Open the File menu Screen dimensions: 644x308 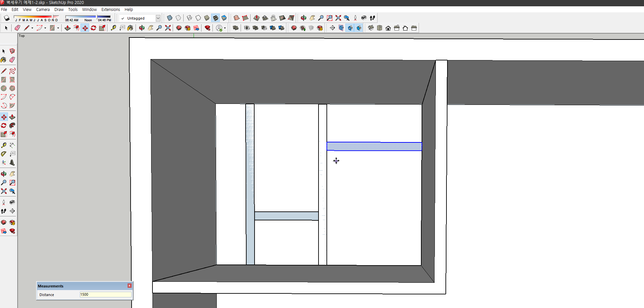pyautogui.click(x=4, y=9)
